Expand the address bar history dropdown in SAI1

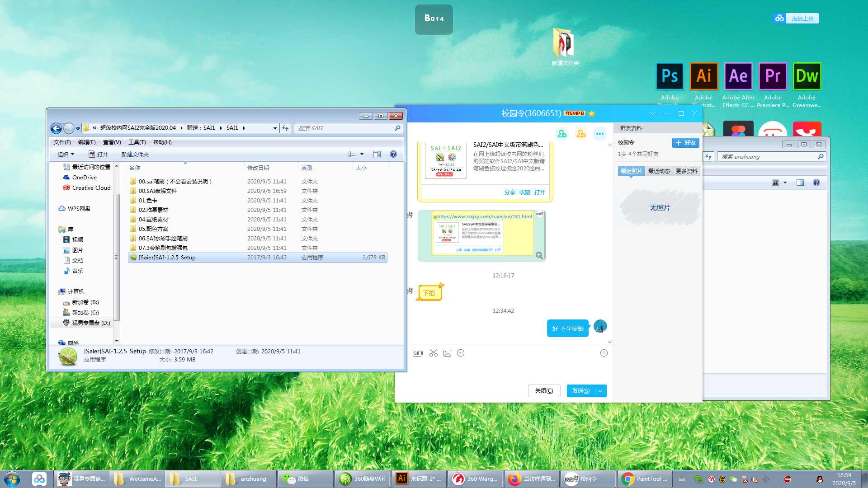275,128
